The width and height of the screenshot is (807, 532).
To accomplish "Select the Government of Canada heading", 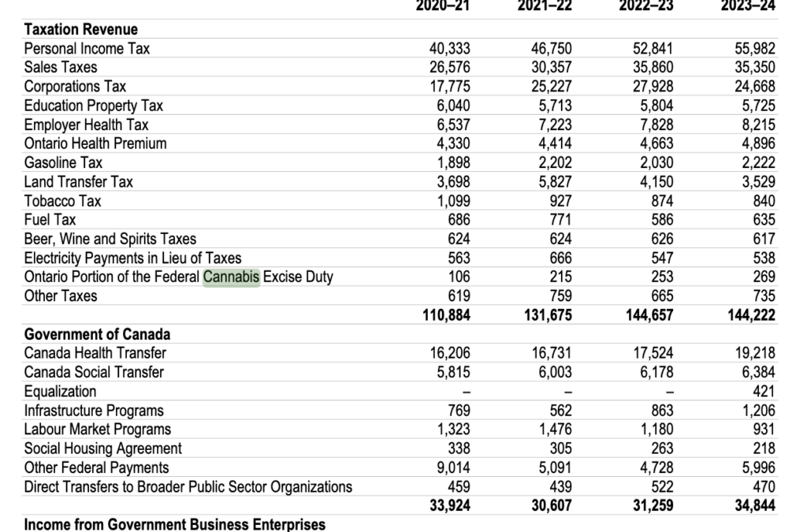I will coord(97,334).
